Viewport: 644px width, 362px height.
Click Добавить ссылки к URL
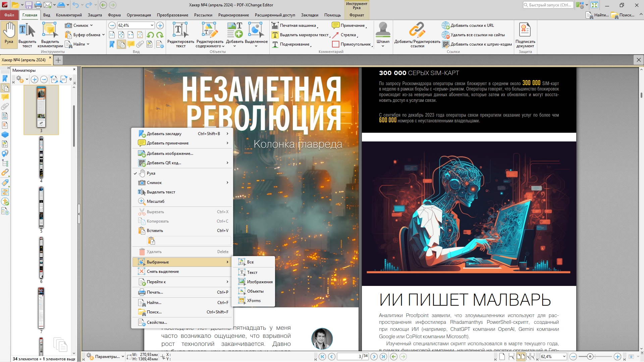point(472,25)
